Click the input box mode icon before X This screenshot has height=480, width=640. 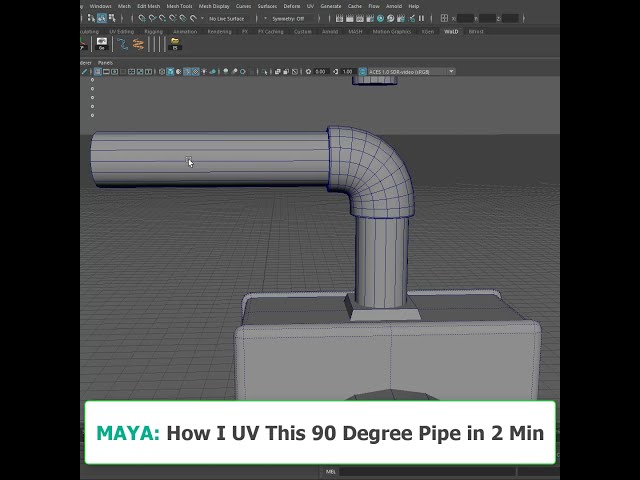coord(444,18)
